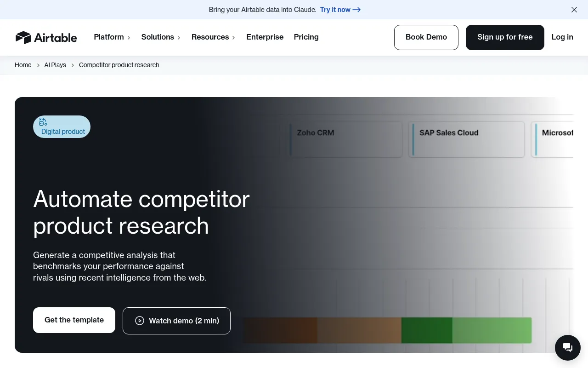Click the SAP Sales Cloud card

[x=467, y=139]
